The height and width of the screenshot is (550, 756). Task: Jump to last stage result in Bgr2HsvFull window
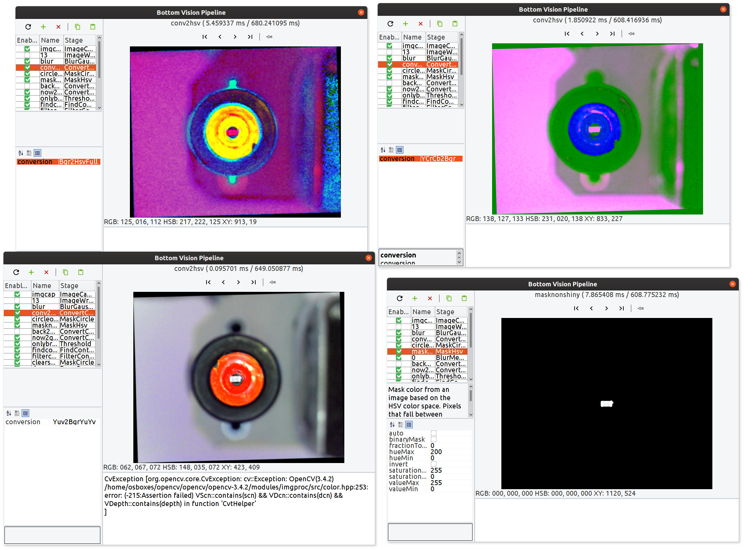coord(250,37)
